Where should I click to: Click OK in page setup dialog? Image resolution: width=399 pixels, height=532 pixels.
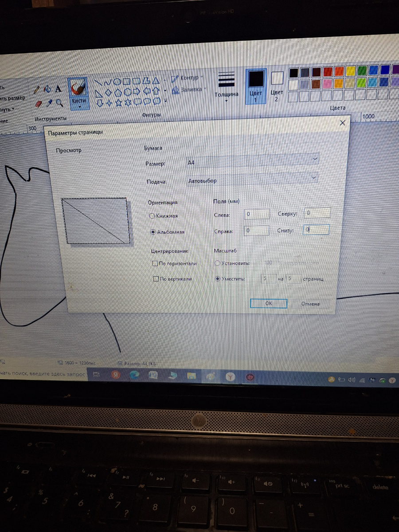pos(269,303)
